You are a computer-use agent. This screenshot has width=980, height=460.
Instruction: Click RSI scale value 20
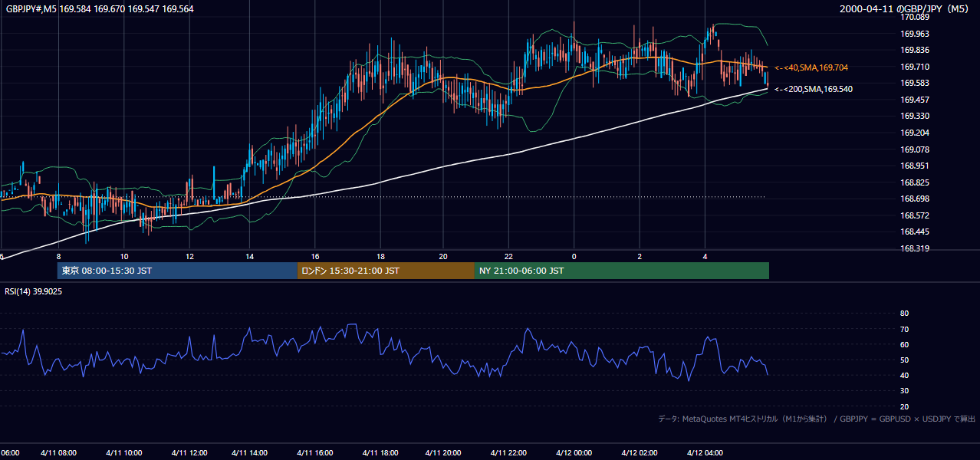tap(904, 406)
